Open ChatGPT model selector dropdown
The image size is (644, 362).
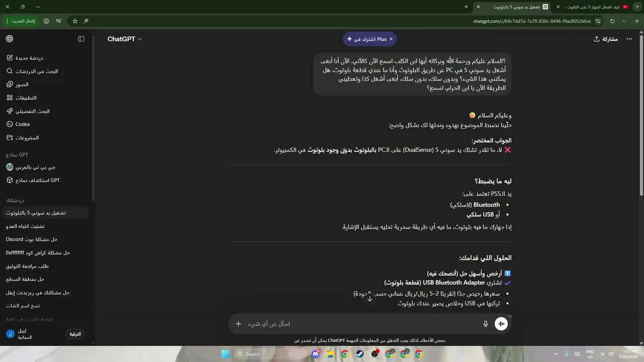[x=124, y=39]
